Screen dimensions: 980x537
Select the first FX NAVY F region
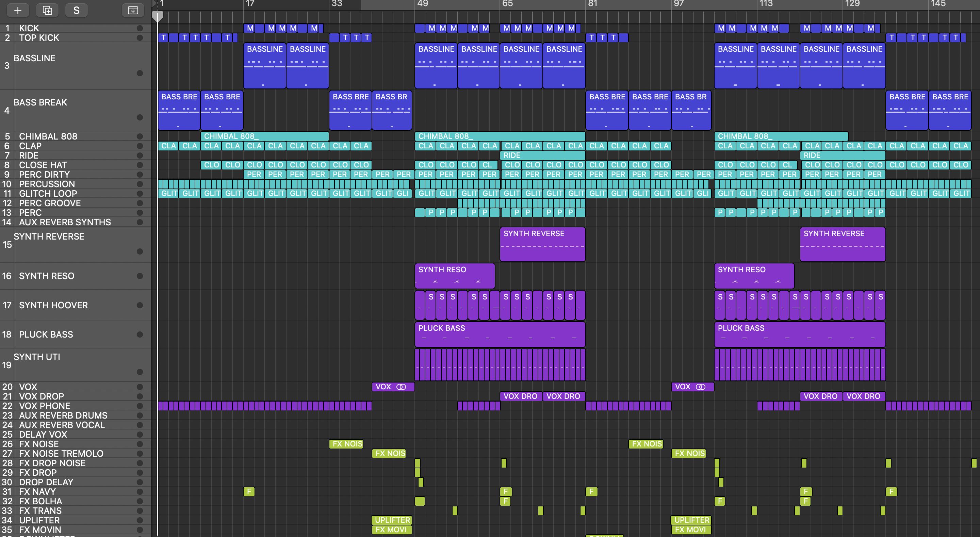pos(249,491)
